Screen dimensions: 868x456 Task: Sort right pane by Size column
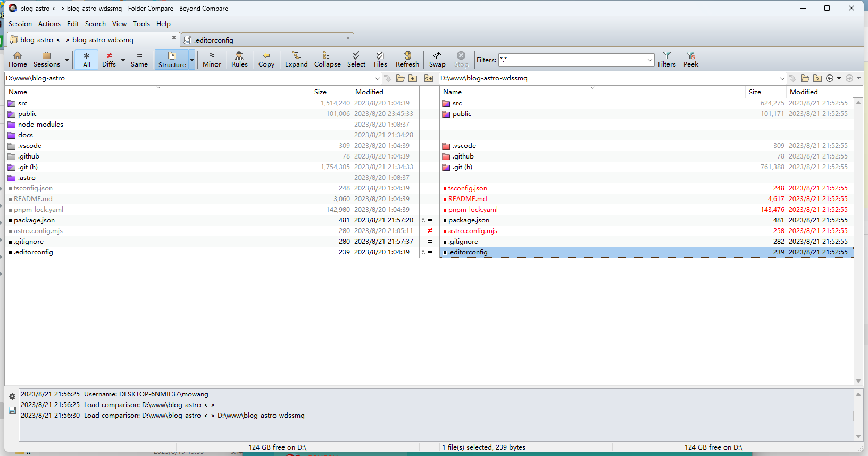(x=765, y=92)
